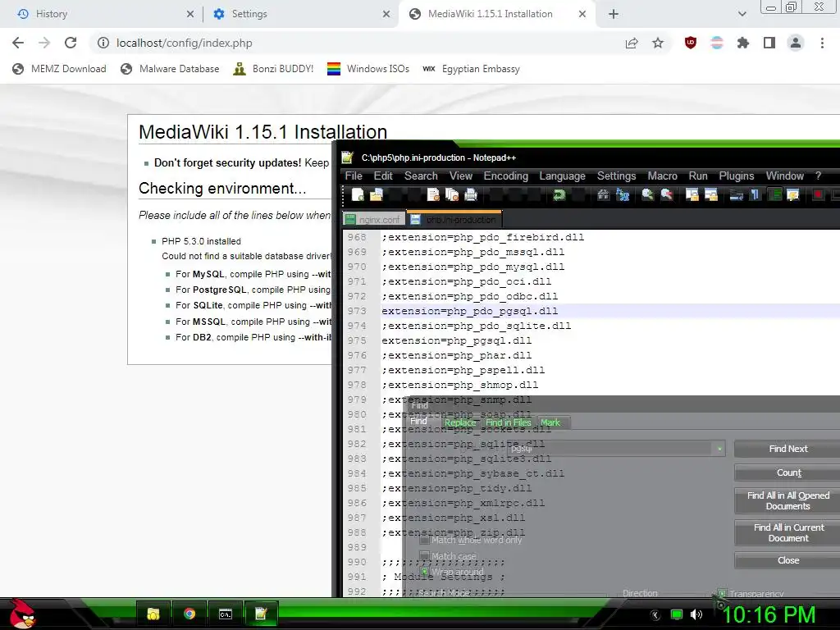The image size is (840, 630).
Task: Click the Synchronize Horizontal Scrolling icon
Action: pyautogui.click(x=711, y=195)
